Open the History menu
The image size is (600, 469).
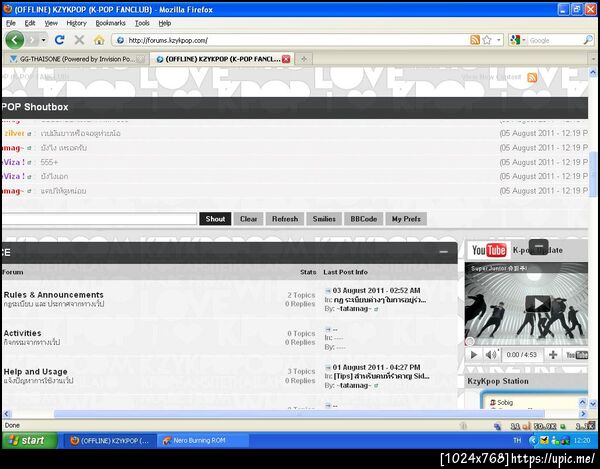click(x=77, y=23)
